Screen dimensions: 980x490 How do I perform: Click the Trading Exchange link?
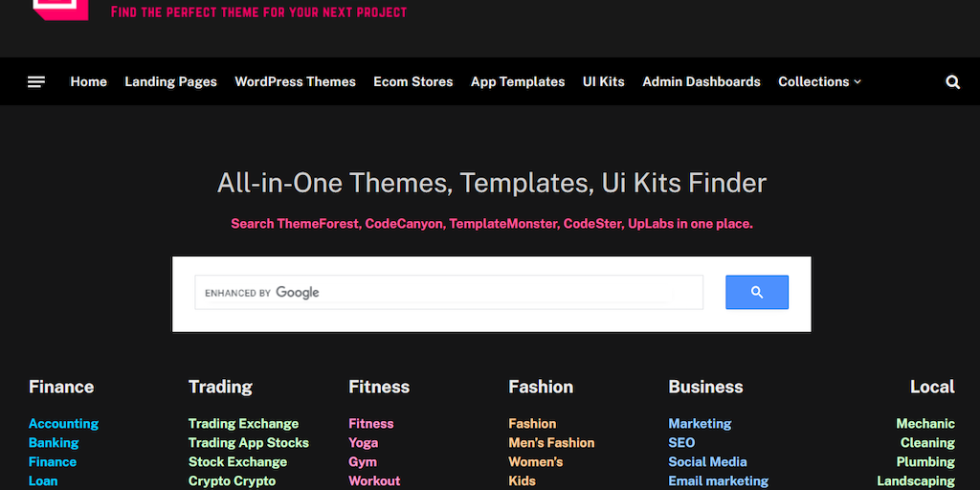click(243, 424)
